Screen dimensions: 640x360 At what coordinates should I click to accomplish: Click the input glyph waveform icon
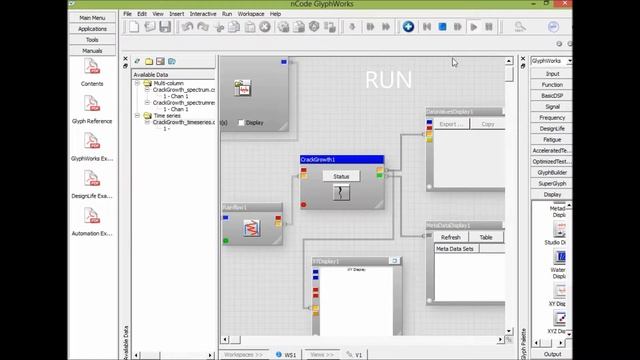[x=242, y=88]
